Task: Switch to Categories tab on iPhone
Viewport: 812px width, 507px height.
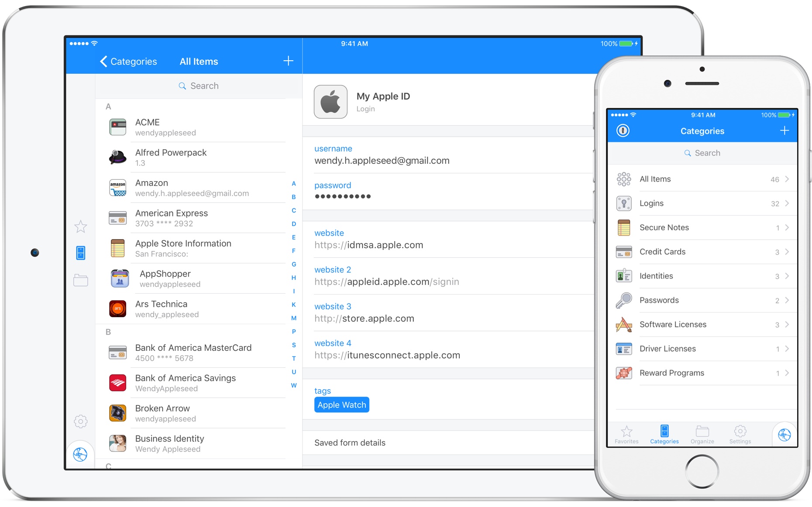Action: pyautogui.click(x=664, y=435)
